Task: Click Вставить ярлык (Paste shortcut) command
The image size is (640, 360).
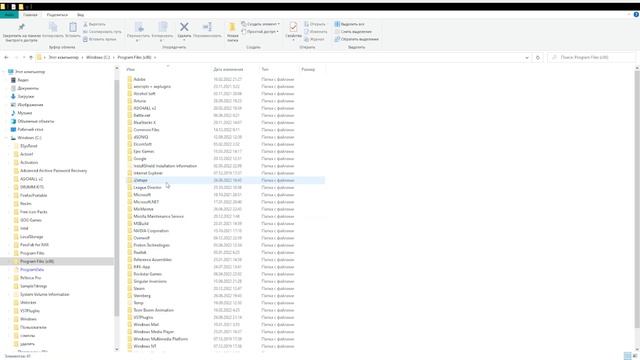Action: point(100,39)
